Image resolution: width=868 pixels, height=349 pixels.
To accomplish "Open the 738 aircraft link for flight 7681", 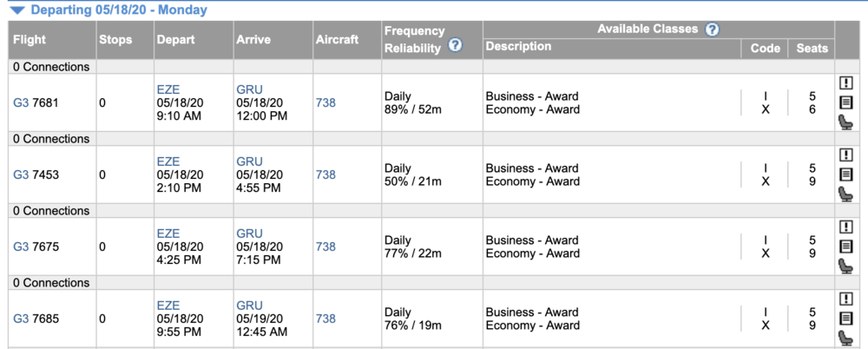I will click(325, 102).
